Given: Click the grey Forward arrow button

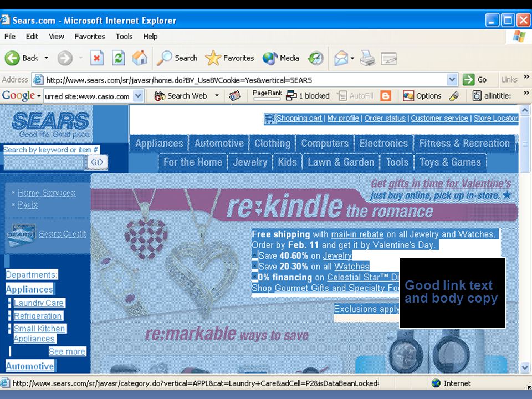Looking at the screenshot, I should click(x=64, y=58).
